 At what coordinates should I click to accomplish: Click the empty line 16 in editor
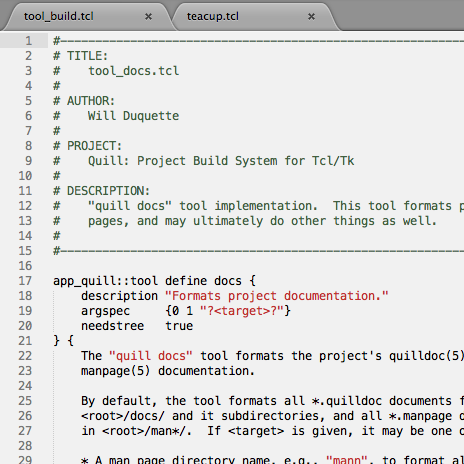(256, 266)
